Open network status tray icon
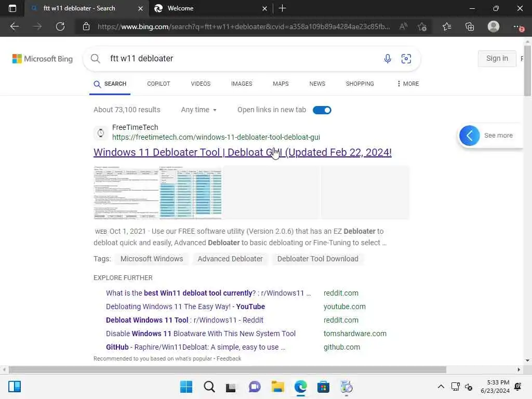This screenshot has height=399, width=532. click(455, 387)
